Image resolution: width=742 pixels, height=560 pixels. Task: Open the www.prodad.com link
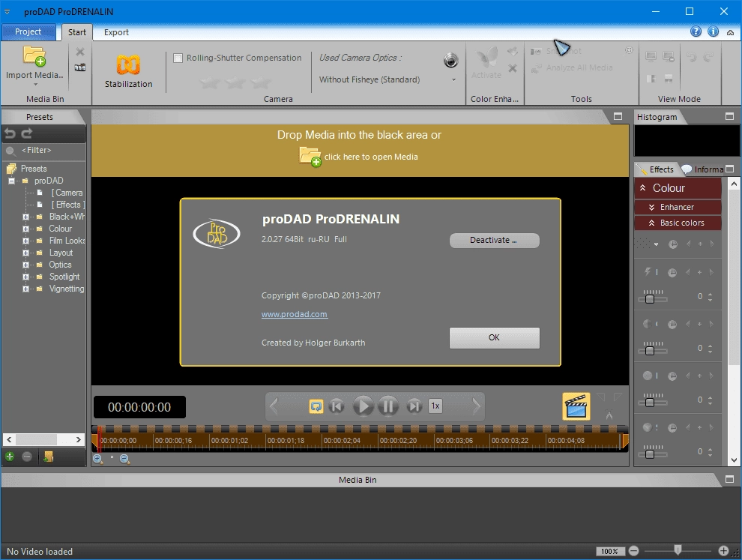pos(295,314)
